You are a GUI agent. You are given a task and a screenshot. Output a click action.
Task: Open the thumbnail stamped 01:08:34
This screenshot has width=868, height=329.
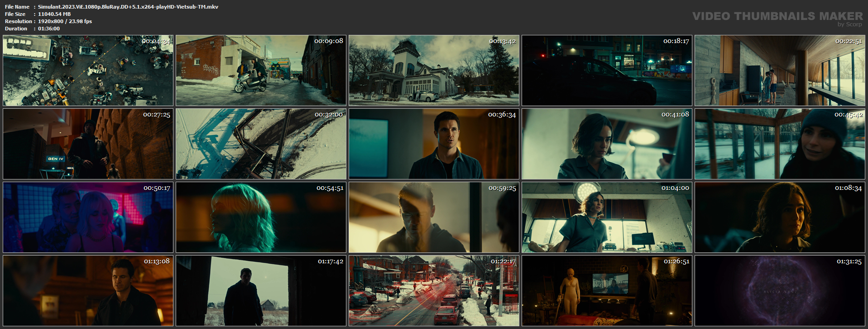click(x=780, y=218)
